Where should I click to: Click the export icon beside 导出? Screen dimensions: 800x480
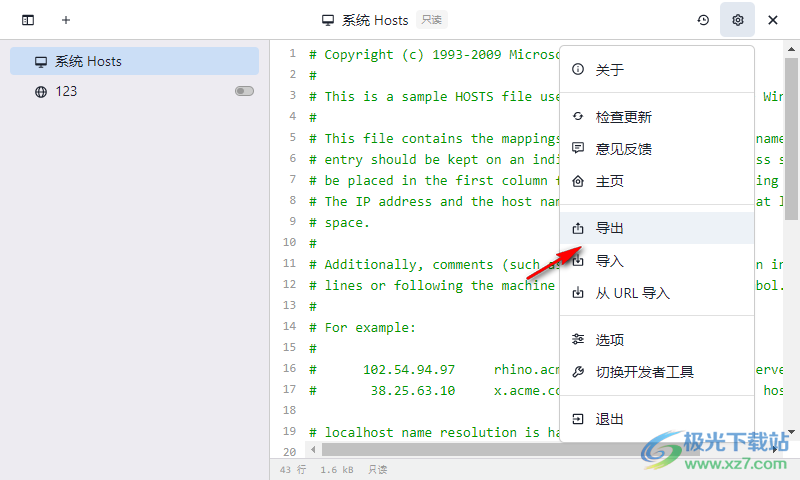click(578, 228)
